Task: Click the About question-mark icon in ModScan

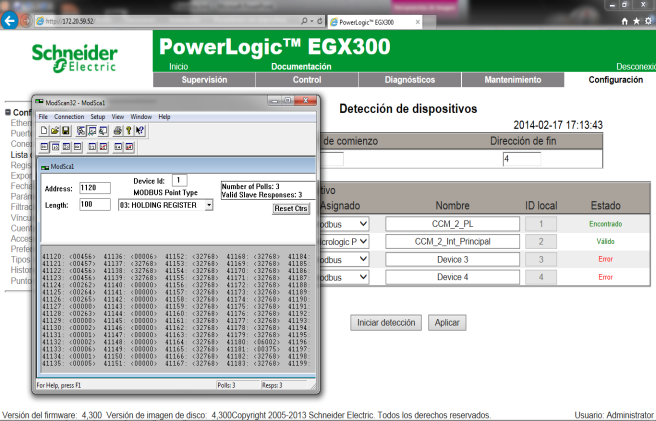Action: point(127,130)
